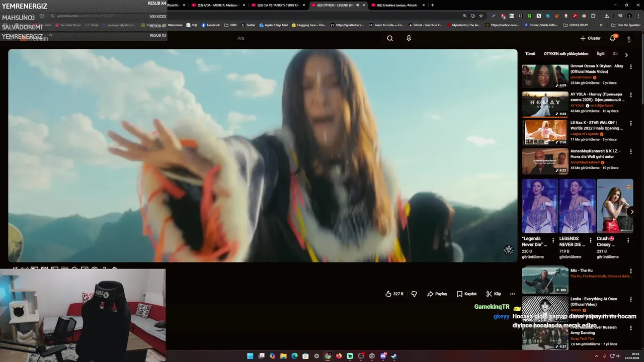Open the "Legends Never Die" short
The height and width of the screenshot is (362, 644).
click(x=540, y=206)
